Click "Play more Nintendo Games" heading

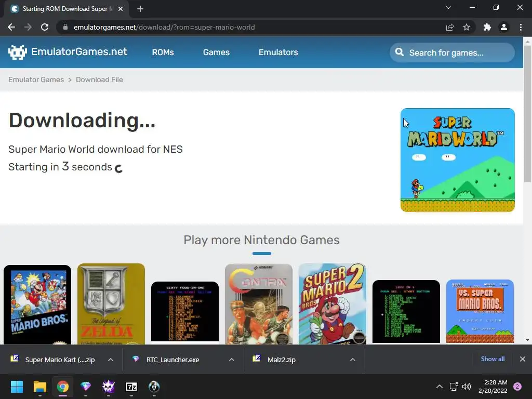pyautogui.click(x=262, y=240)
